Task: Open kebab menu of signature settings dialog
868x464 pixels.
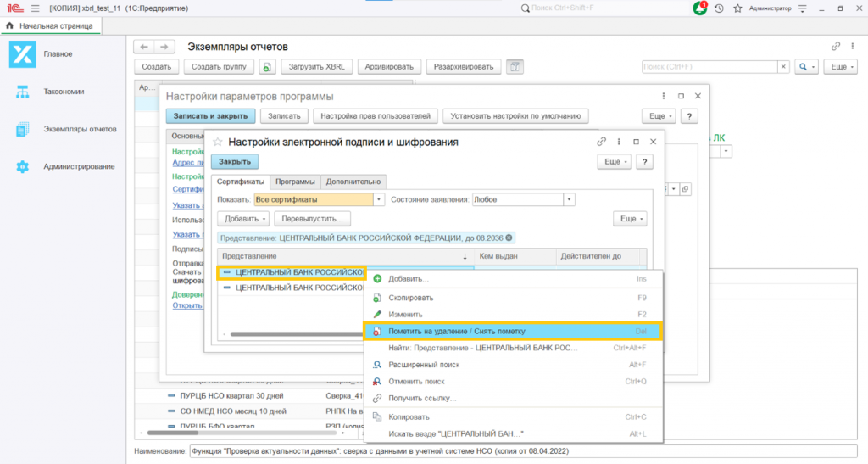Action: coord(618,142)
